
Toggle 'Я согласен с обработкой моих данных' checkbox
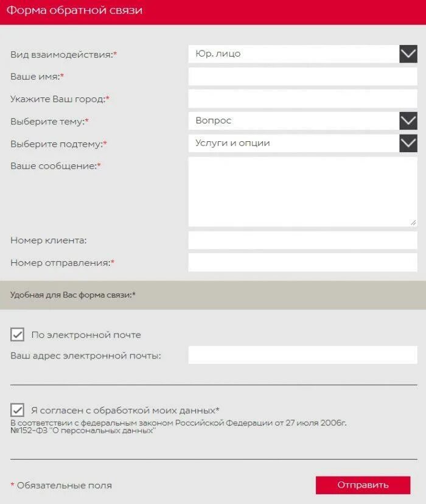coord(18,410)
